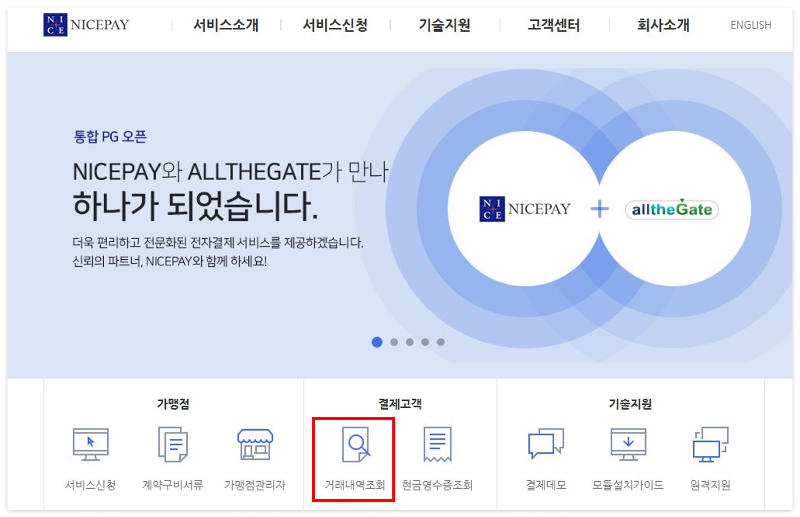The width and height of the screenshot is (800, 517).
Task: Click the 원격지원 text link
Action: (710, 485)
